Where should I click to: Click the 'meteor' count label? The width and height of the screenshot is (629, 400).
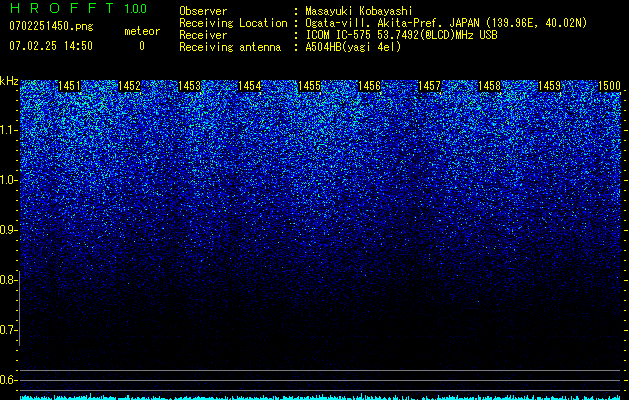pos(142,31)
